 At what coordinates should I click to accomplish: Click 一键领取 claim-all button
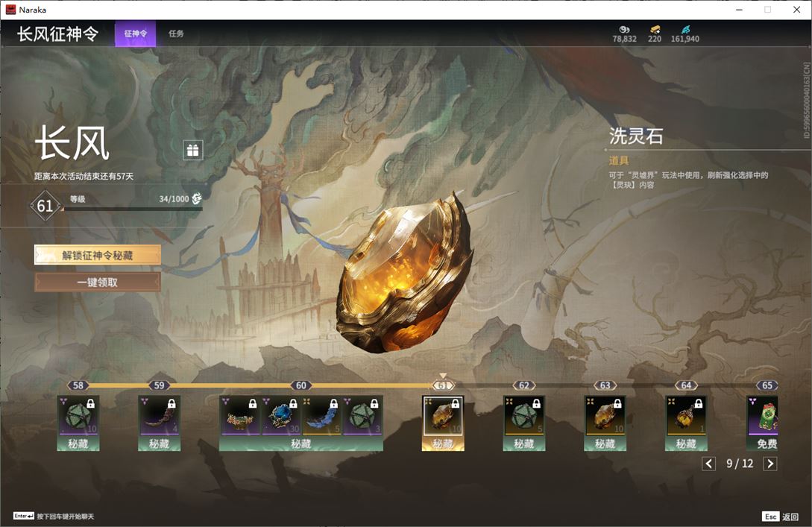98,283
